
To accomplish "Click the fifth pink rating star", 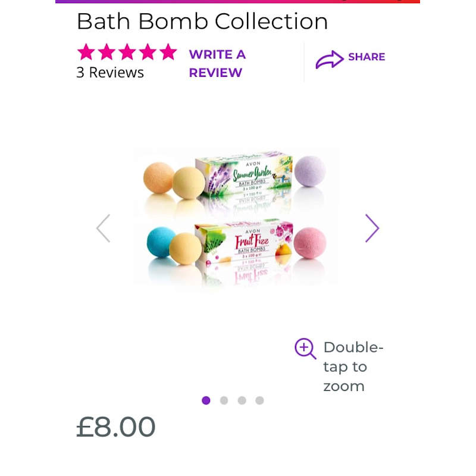I will coord(168,52).
